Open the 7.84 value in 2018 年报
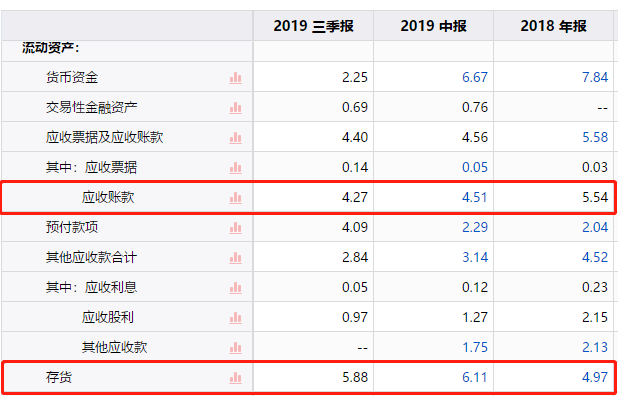This screenshot has width=618, height=396. [x=595, y=77]
